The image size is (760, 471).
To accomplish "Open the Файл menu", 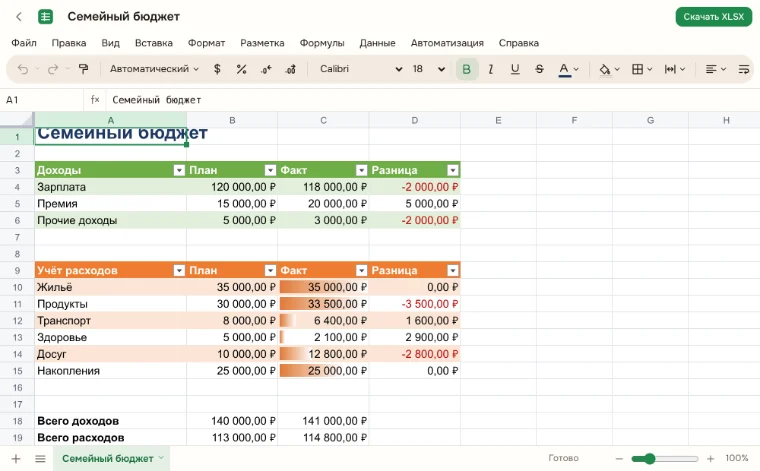I will [24, 43].
